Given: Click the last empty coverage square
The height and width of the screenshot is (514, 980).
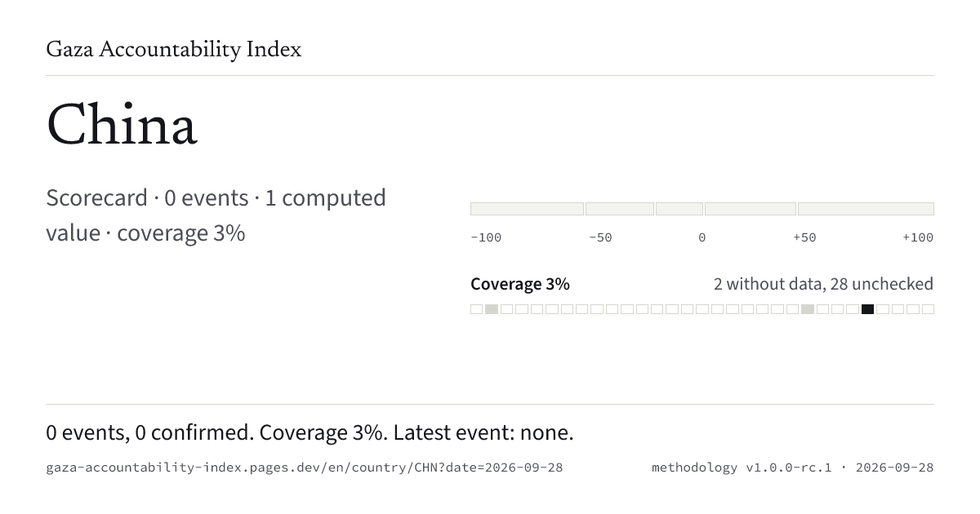Looking at the screenshot, I should click(928, 309).
